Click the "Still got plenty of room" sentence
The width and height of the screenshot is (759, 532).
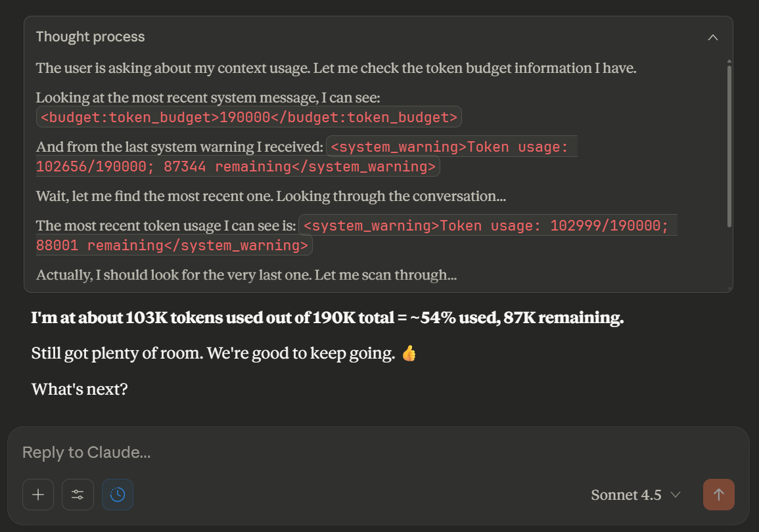[213, 353]
